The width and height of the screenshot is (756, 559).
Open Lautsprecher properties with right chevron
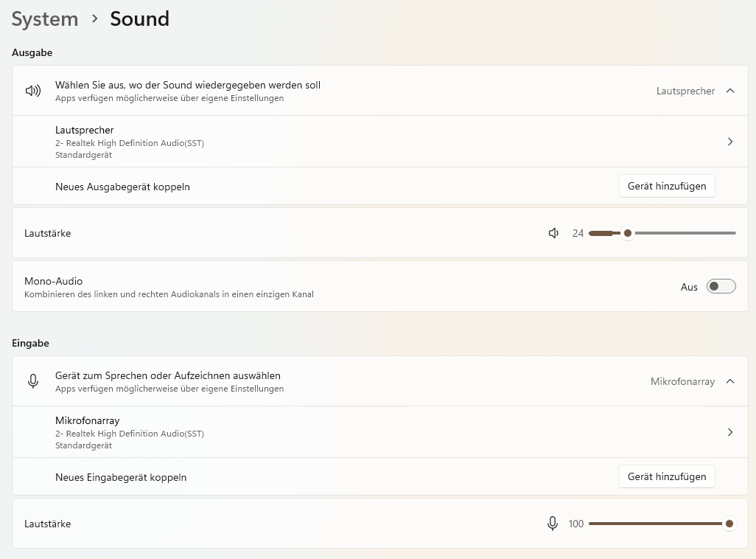[x=730, y=142]
